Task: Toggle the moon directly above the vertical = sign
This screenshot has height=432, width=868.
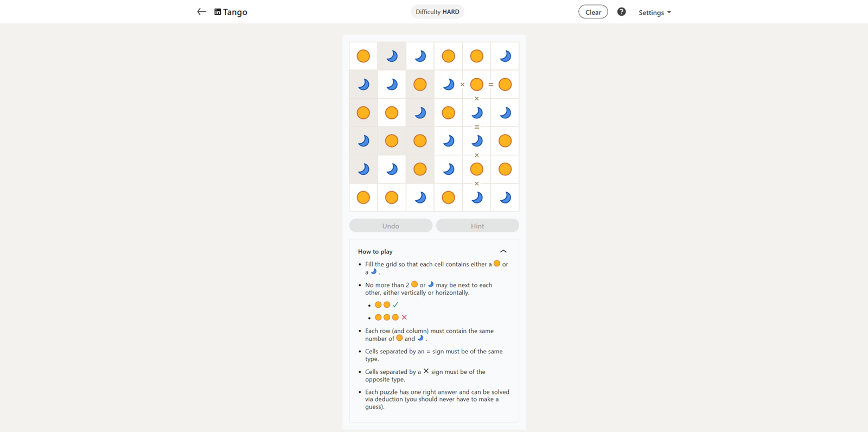Action: 476,113
